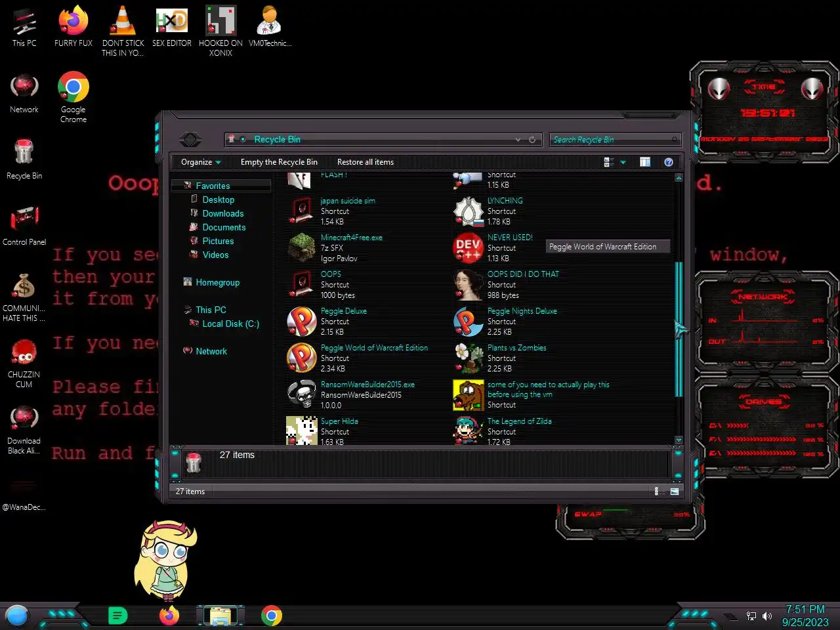Open Chrome from the taskbar
The height and width of the screenshot is (630, 840).
271,616
